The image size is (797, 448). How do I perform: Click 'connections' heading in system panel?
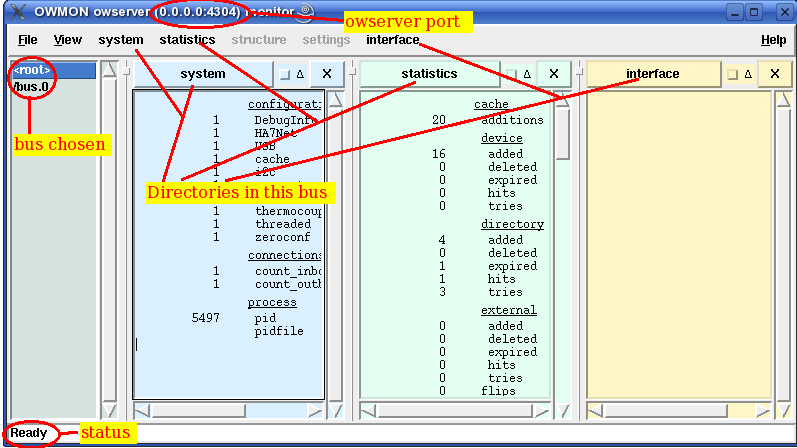tap(285, 255)
